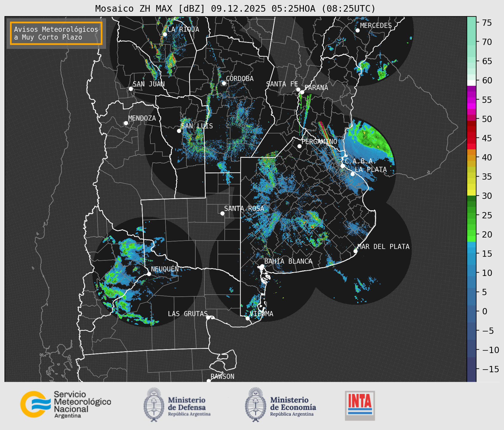The height and width of the screenshot is (430, 504).
Task: Click the 50 dBZ dark red band on colorbar
Action: pyautogui.click(x=471, y=123)
